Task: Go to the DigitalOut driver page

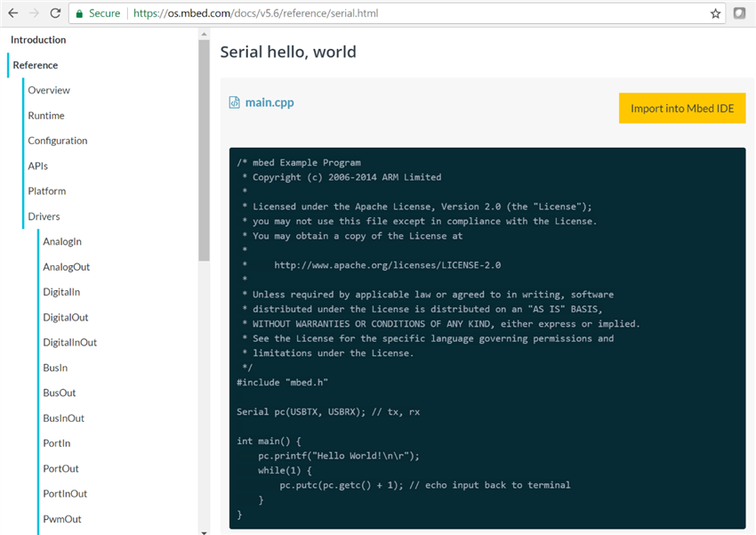Action: coord(66,317)
